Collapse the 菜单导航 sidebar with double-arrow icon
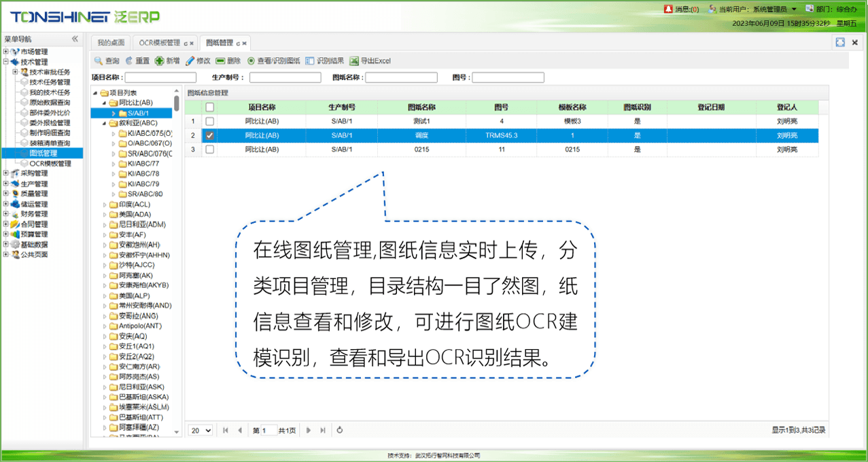Screen dimensions: 868x462 coord(75,39)
